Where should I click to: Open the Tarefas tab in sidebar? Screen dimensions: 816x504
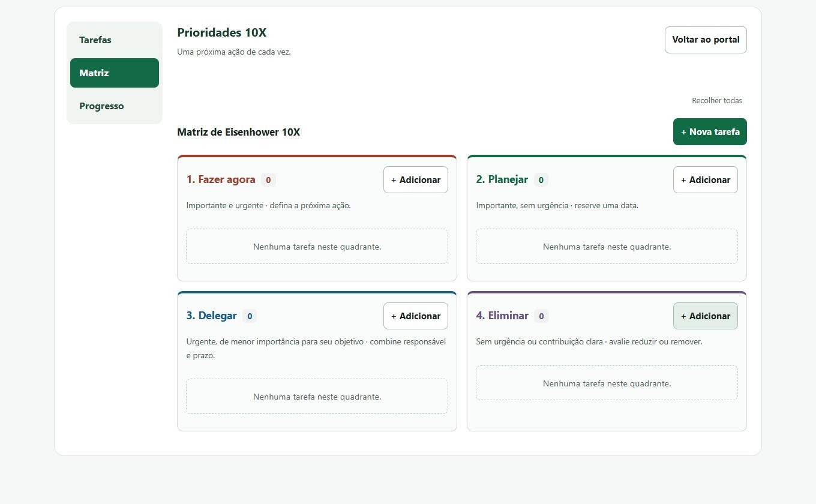pos(115,40)
